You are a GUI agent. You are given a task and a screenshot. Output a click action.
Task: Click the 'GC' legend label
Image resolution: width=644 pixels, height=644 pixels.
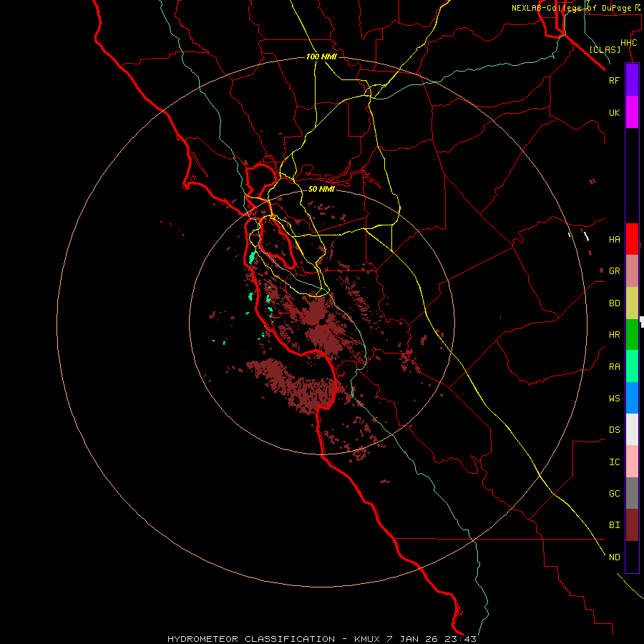coord(614,494)
